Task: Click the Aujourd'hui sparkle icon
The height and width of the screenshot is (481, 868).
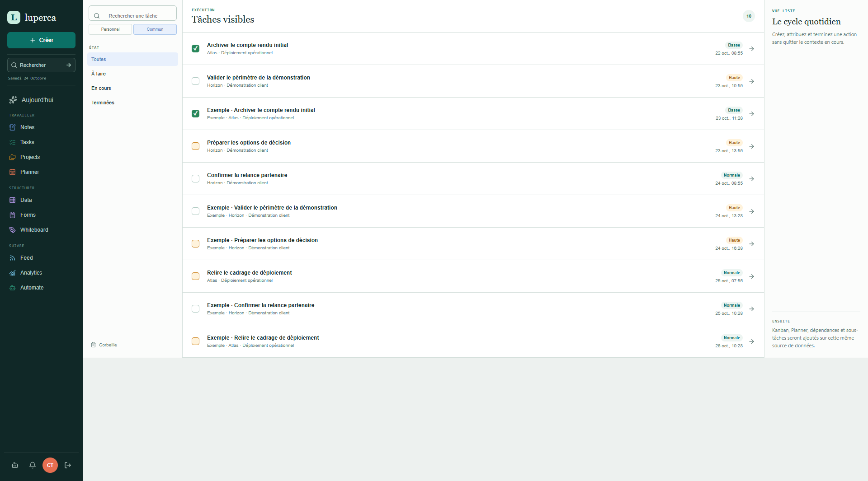Action: click(x=13, y=100)
